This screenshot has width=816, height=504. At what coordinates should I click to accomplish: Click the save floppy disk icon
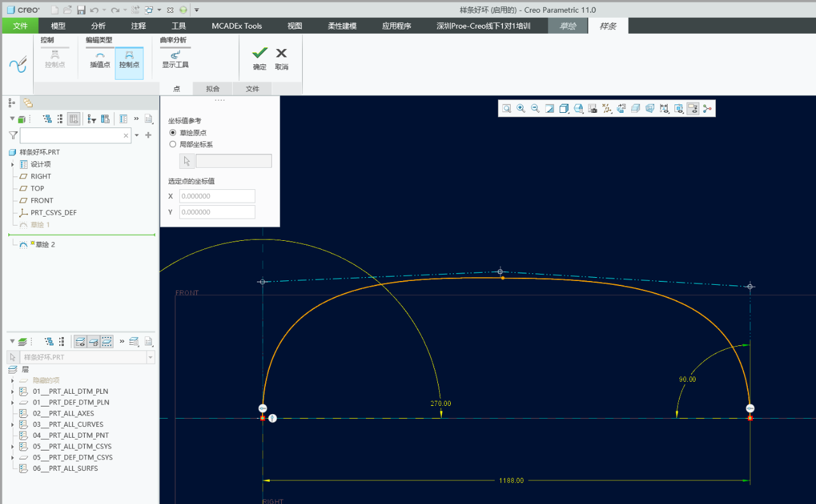point(81,10)
